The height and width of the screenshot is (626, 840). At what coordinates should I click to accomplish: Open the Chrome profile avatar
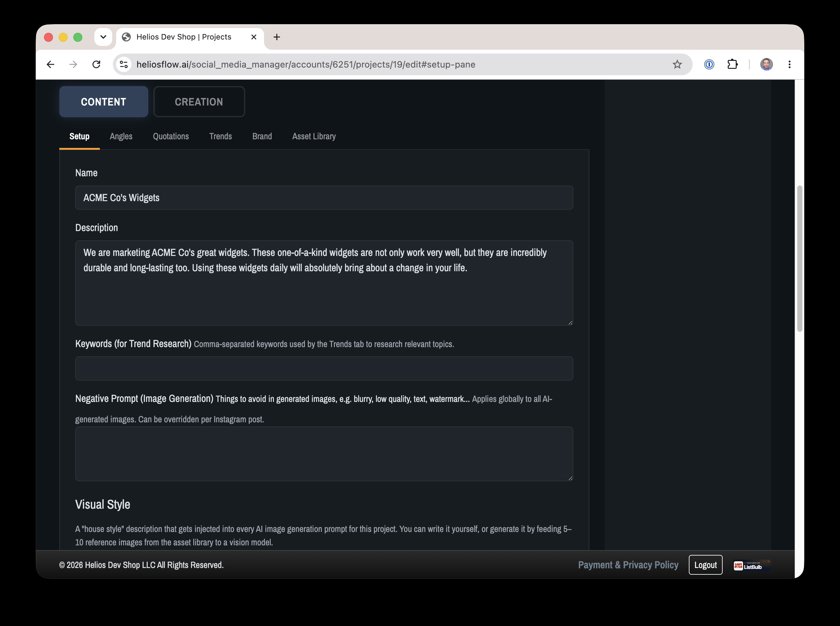pos(766,64)
